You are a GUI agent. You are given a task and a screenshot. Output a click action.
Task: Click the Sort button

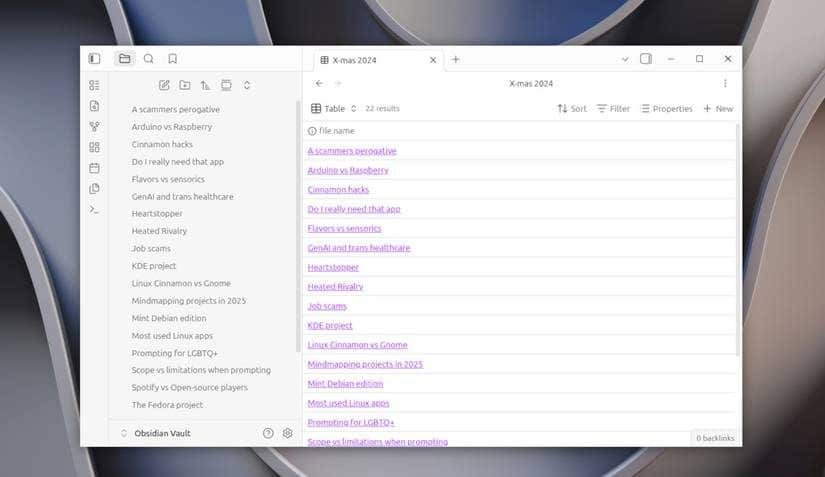[572, 108]
